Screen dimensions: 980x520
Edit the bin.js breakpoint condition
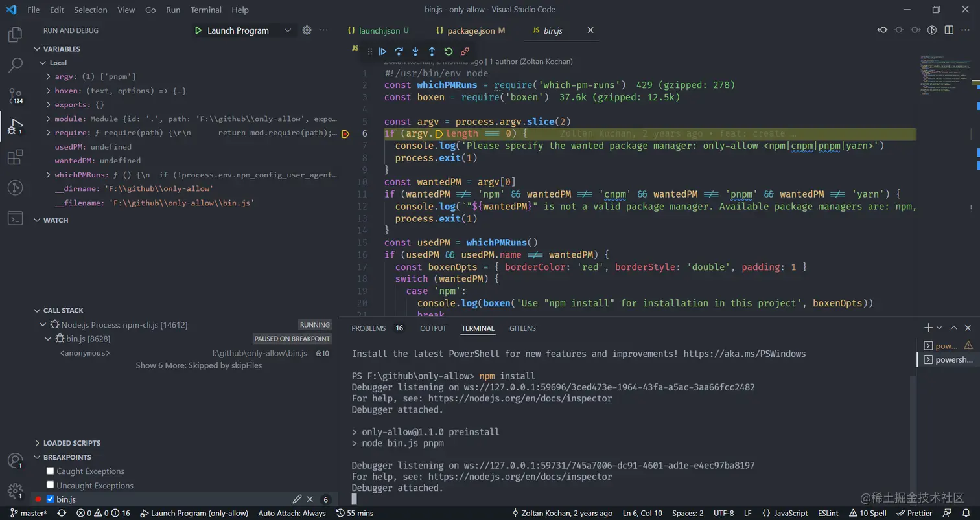coord(297,499)
